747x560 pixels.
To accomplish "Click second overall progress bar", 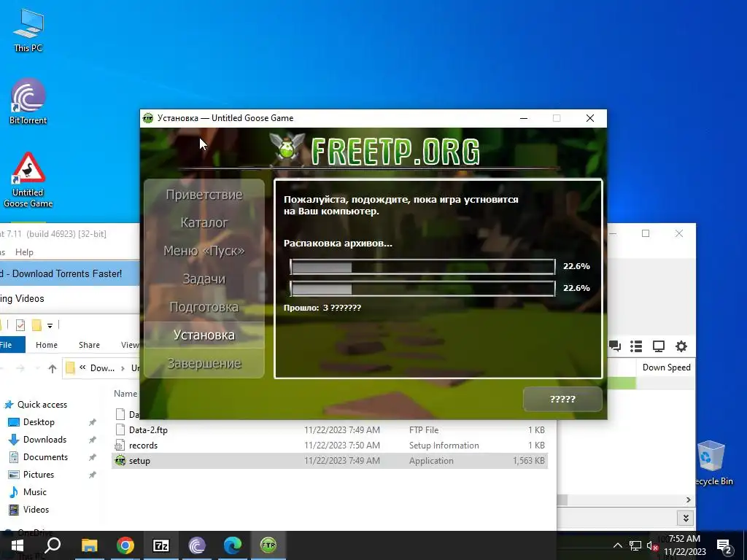I will pyautogui.click(x=422, y=289).
